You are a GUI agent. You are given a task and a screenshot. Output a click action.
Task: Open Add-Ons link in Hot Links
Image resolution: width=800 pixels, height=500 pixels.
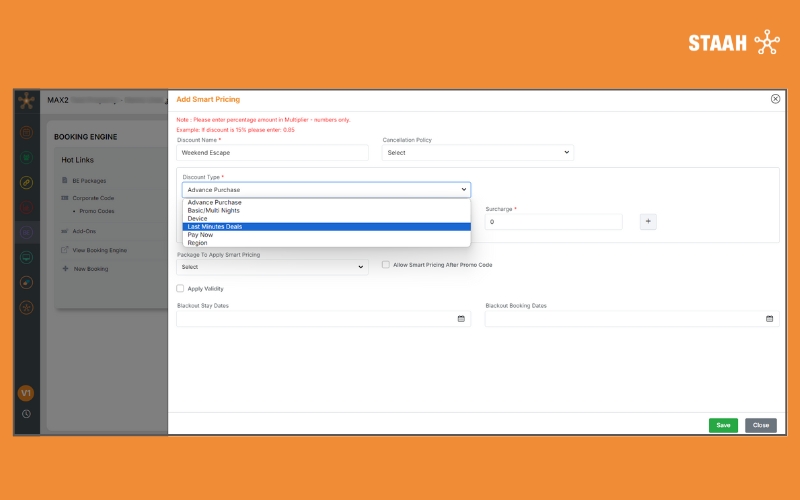(84, 231)
